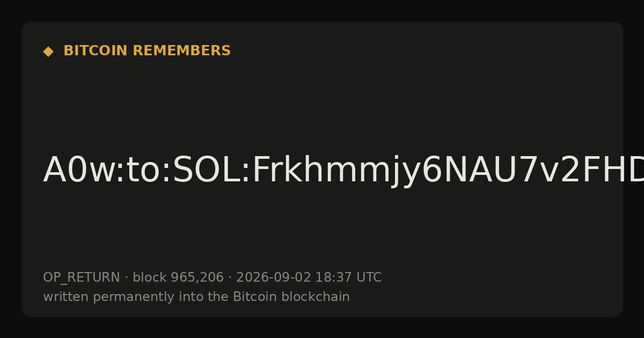Click the word BITCOIN in the header
The width and height of the screenshot is (644, 338).
[96, 51]
